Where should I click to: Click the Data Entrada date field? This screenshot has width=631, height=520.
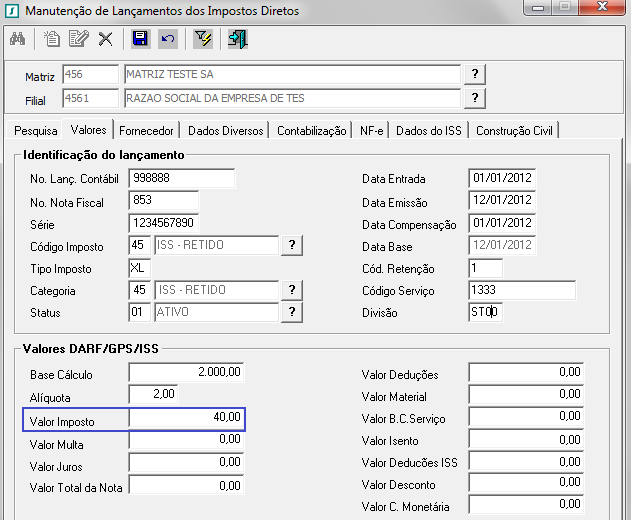[502, 178]
